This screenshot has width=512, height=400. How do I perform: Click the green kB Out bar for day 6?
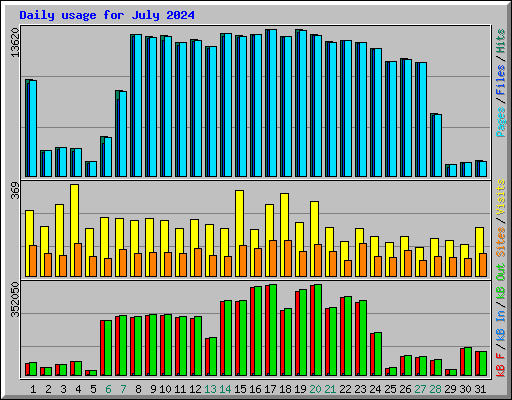[x=108, y=348]
